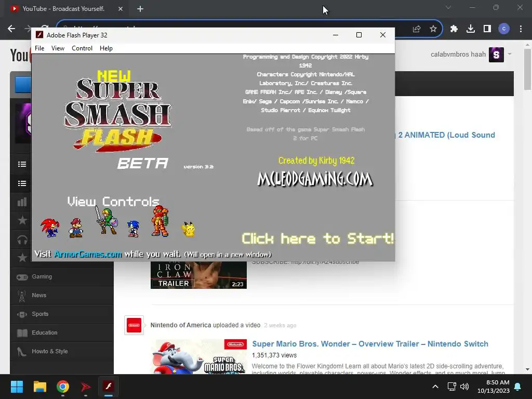Image resolution: width=532 pixels, height=399 pixels.
Task: Open Chrome extensions puzzle icon
Action: 454,29
